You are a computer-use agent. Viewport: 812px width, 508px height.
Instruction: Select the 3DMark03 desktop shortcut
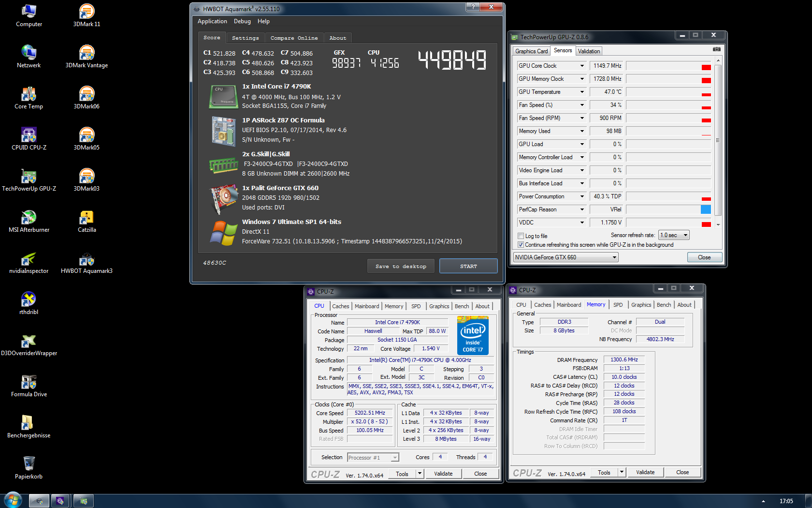coord(87,180)
